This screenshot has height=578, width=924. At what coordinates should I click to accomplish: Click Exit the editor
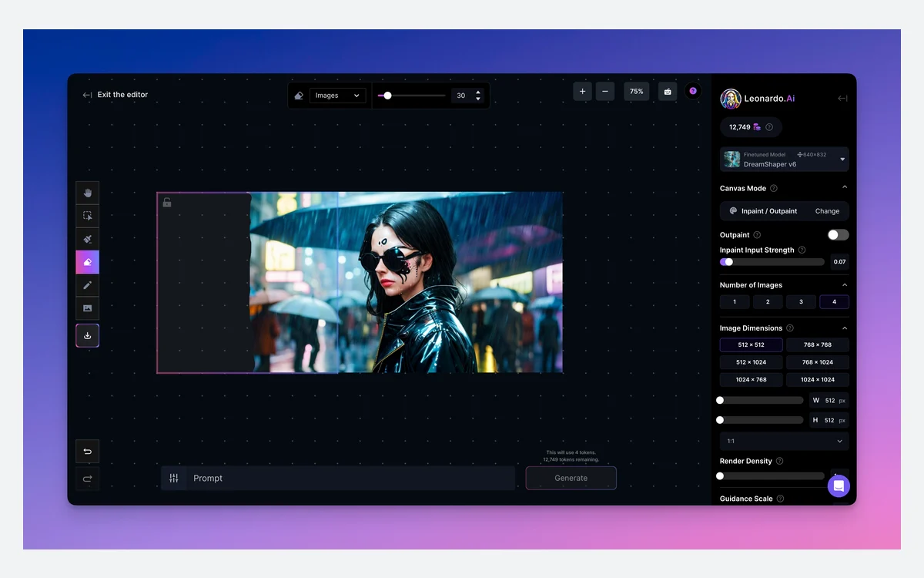click(115, 95)
